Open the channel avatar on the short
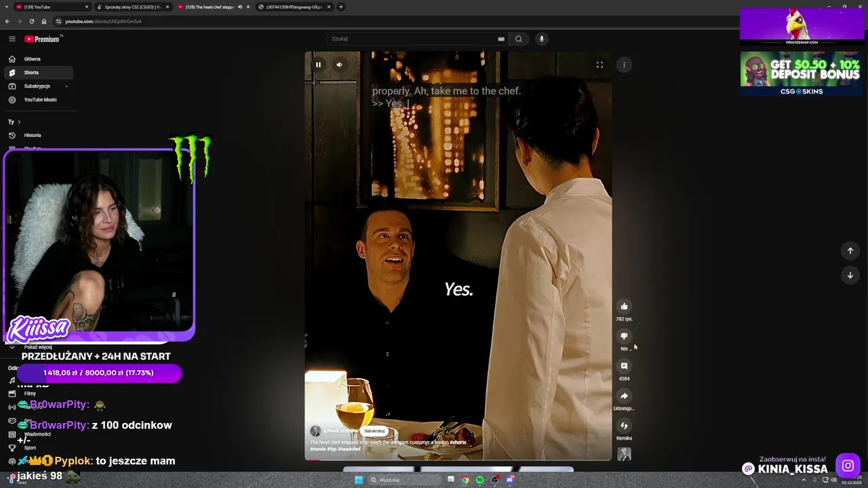Image resolution: width=868 pixels, height=488 pixels. pyautogui.click(x=315, y=431)
